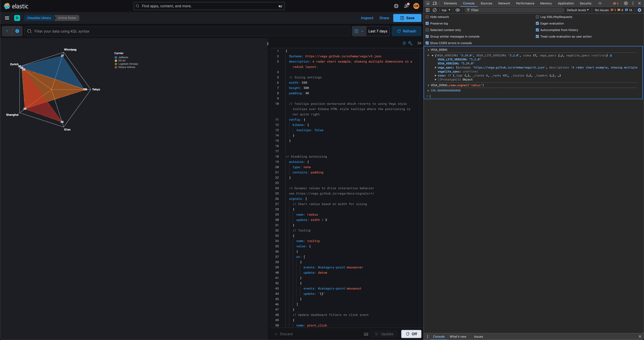Image resolution: width=644 pixels, height=340 pixels.
Task: Open the Issues tab at the bottom of DevTools
Action: 478,336
